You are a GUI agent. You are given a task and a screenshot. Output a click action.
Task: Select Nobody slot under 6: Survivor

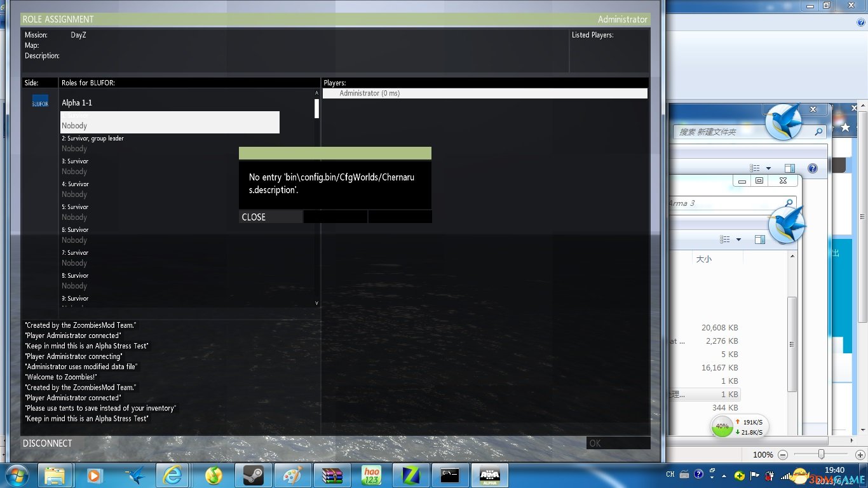74,240
